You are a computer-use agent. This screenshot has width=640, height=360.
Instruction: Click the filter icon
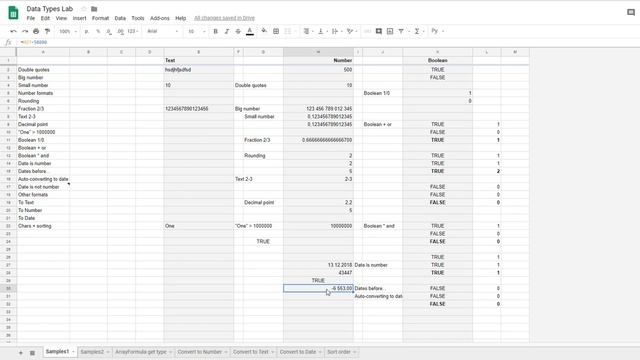point(401,31)
